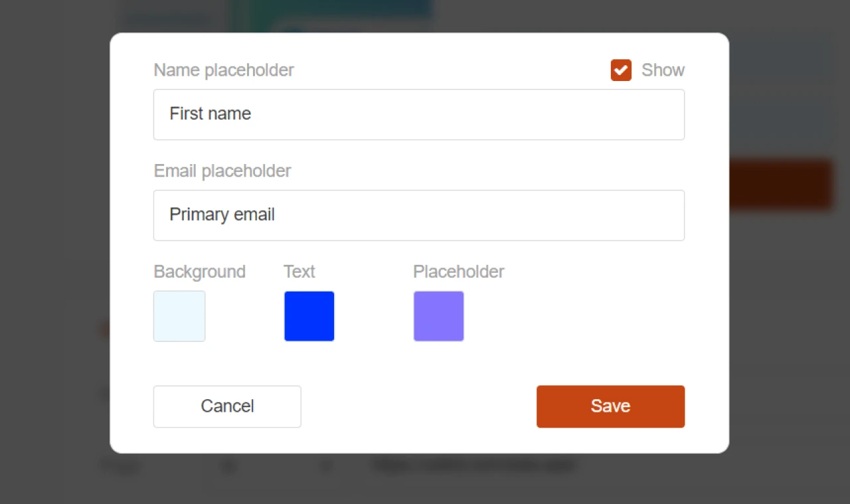Click the Show label text
Screen dimensions: 850x504
pos(663,70)
